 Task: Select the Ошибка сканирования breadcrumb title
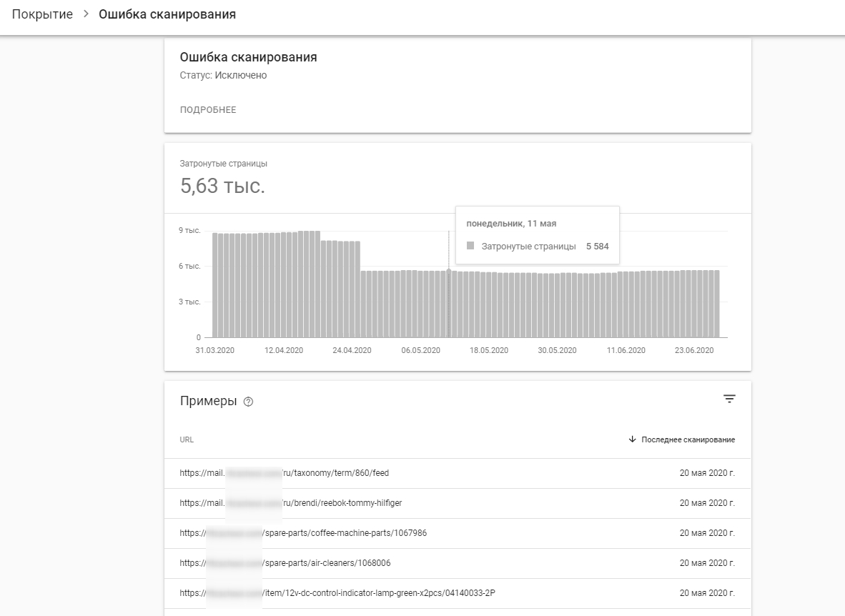pos(167,14)
